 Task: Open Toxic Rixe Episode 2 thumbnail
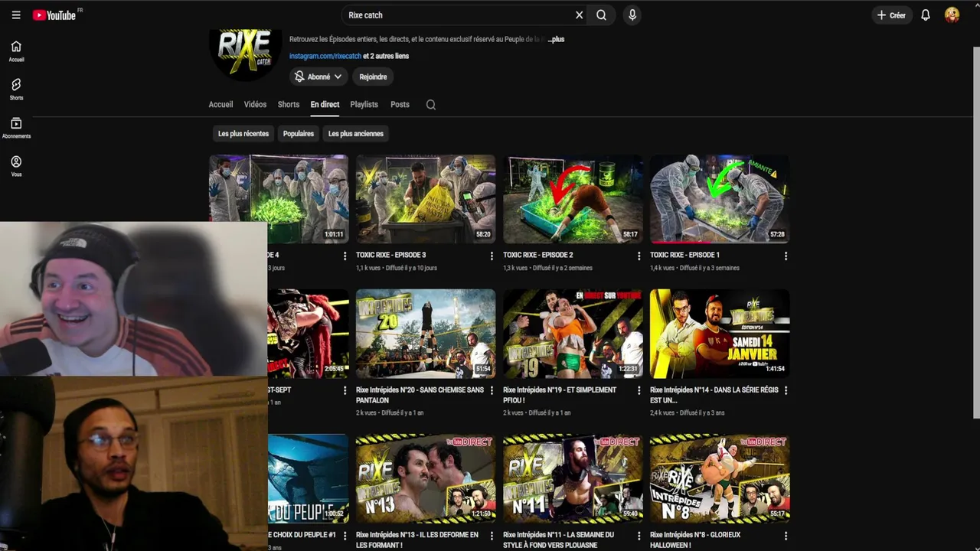573,199
